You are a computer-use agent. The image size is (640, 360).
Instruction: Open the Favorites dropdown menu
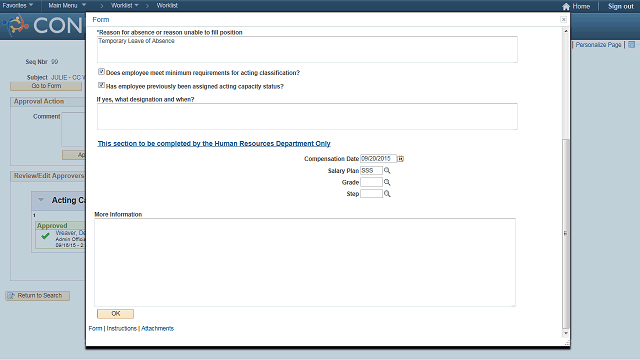click(18, 5)
